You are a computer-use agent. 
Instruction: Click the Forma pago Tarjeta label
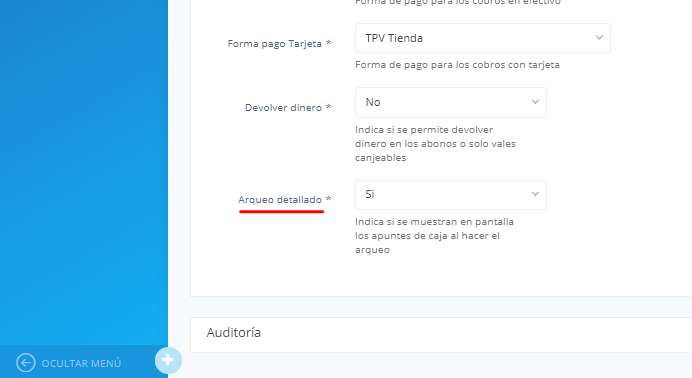coord(275,44)
